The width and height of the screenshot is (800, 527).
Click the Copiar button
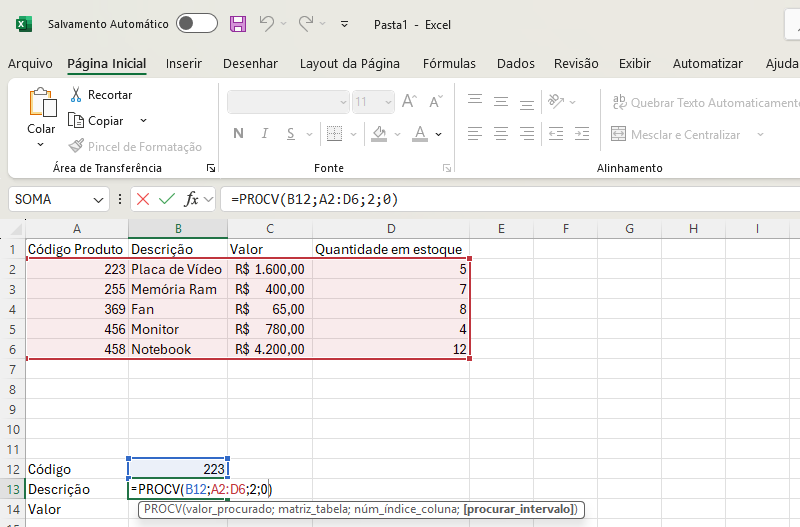click(x=96, y=121)
